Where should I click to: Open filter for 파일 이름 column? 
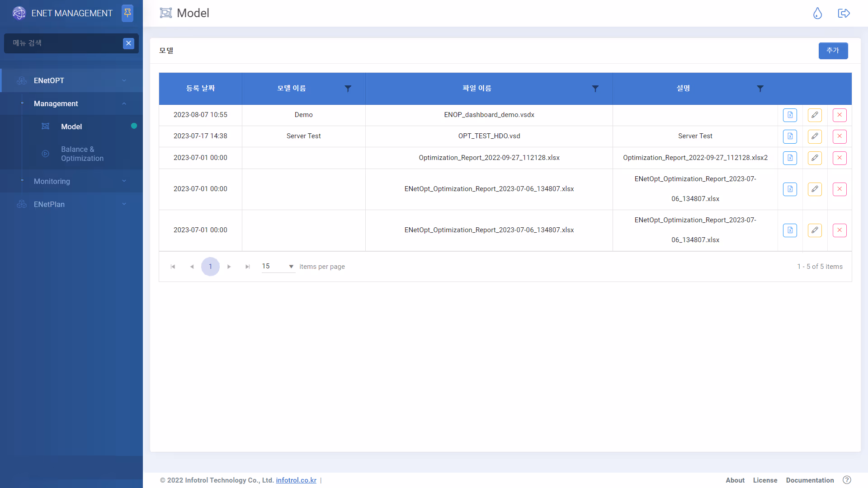[x=595, y=89]
